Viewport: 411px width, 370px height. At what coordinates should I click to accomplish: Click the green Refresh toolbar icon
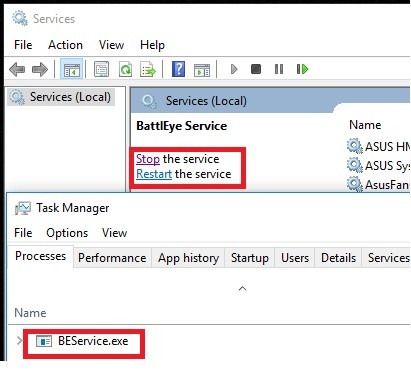[x=125, y=69]
